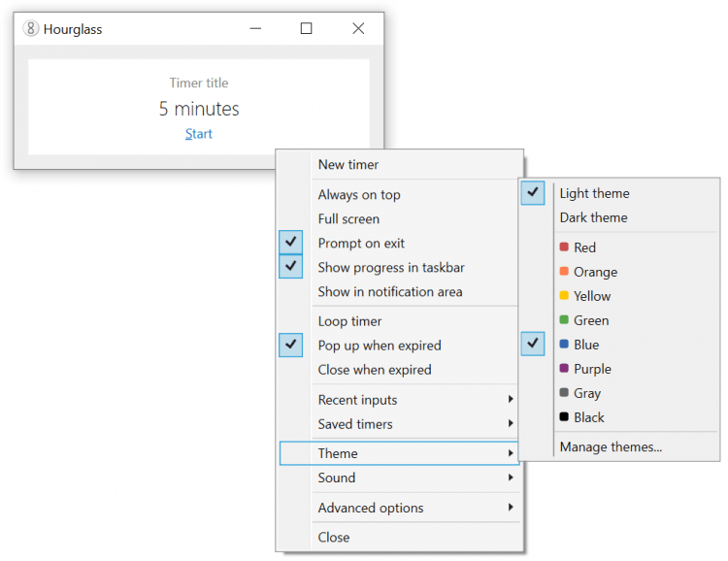Disable Show progress in taskbar
The width and height of the screenshot is (728, 561).
(291, 267)
